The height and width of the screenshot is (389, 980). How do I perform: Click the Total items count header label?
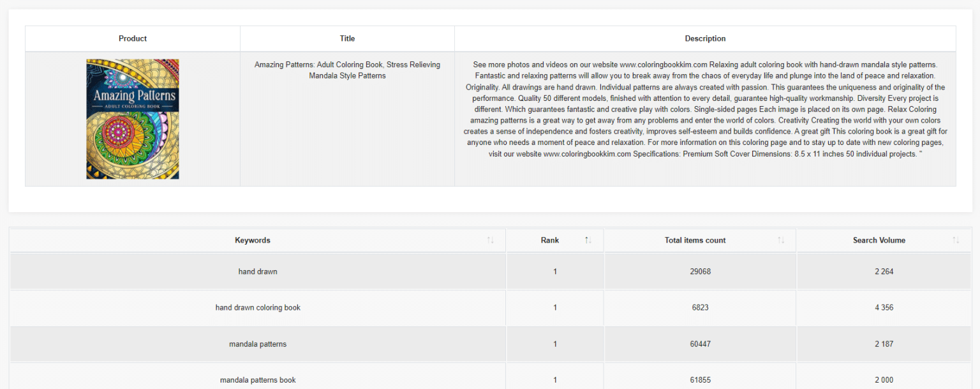(x=695, y=240)
